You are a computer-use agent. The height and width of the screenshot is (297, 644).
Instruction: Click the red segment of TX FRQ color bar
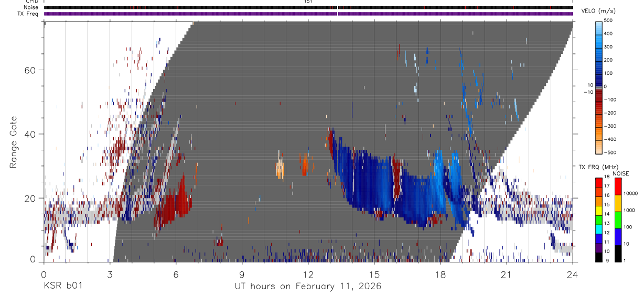598,183
